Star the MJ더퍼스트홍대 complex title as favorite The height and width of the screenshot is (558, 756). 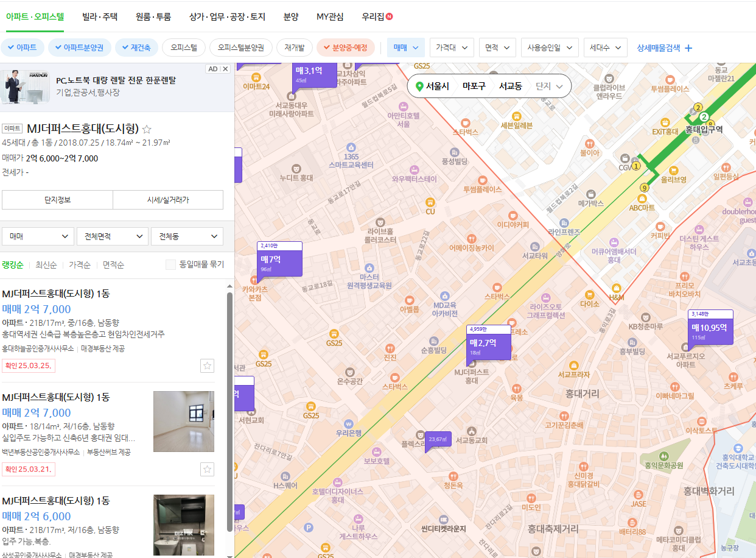pos(146,129)
